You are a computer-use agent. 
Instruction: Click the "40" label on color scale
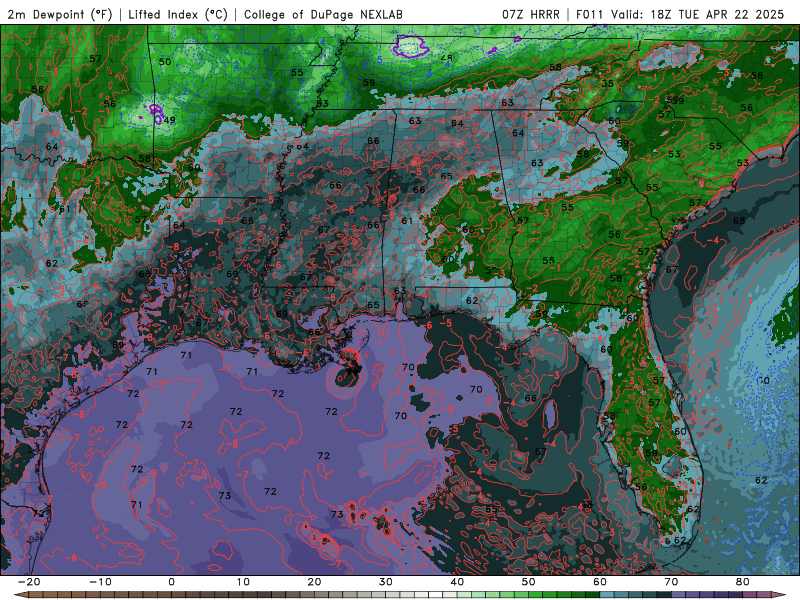457,582
